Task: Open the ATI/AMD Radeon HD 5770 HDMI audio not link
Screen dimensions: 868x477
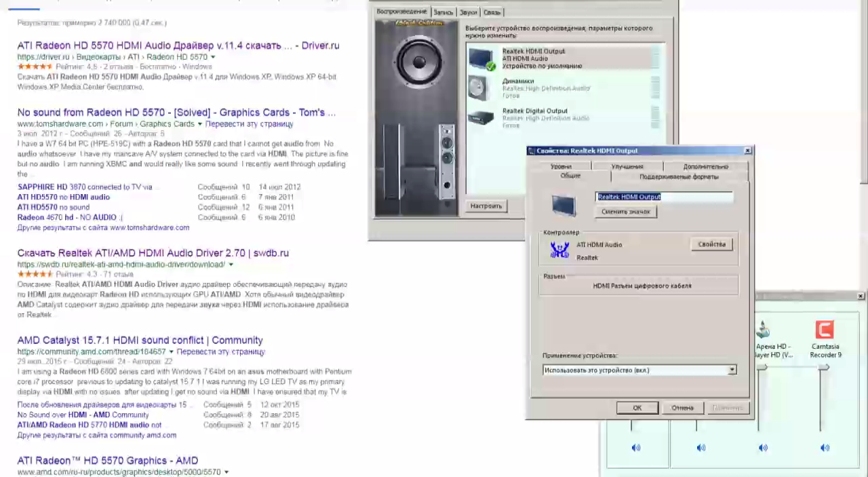Action: [x=90, y=425]
